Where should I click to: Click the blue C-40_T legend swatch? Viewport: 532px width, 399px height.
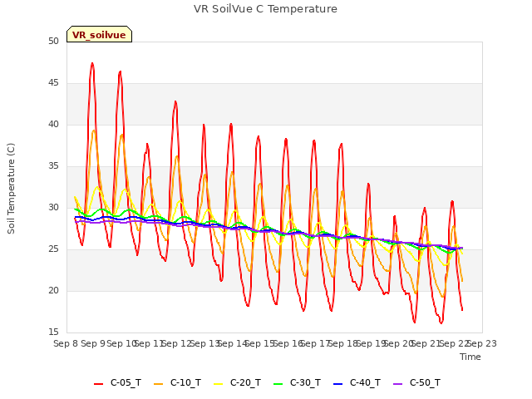pos(338,384)
